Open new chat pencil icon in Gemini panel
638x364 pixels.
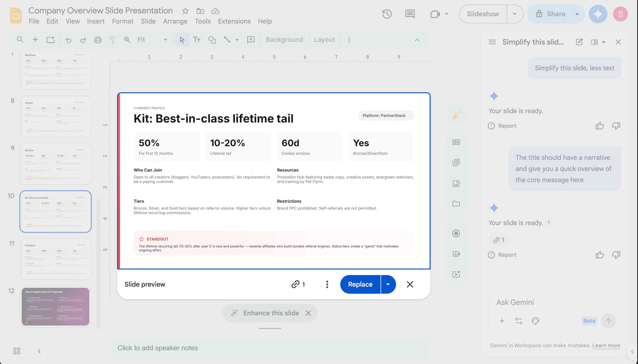(579, 42)
